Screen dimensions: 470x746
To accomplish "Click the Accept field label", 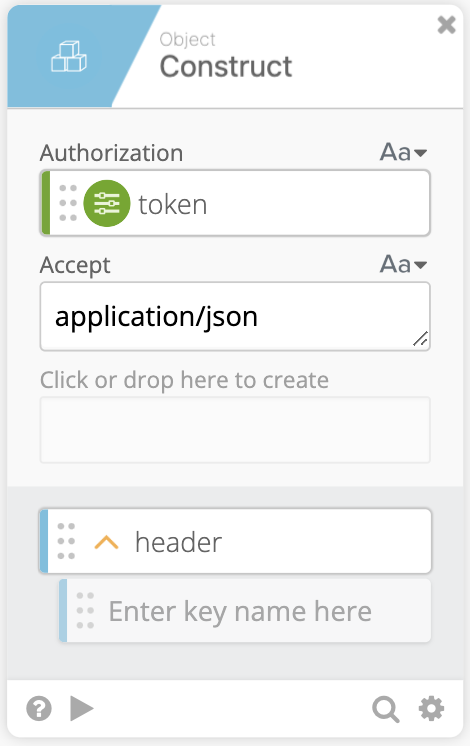I will pyautogui.click(x=75, y=265).
